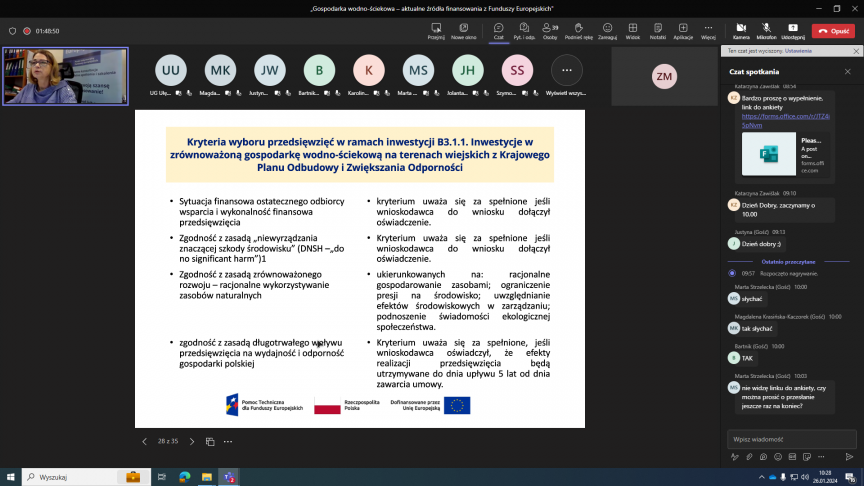This screenshot has width=864, height=486.
Task: Go to next slide
Action: pyautogui.click(x=192, y=441)
